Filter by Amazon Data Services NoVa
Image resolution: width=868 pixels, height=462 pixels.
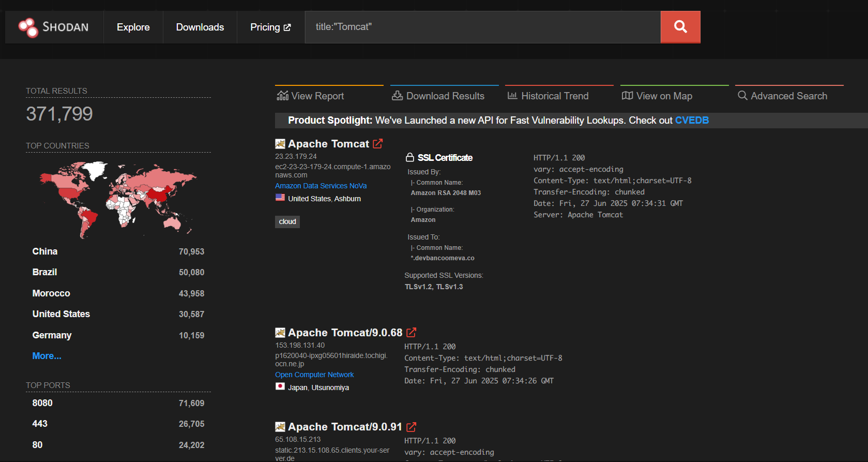[321, 186]
